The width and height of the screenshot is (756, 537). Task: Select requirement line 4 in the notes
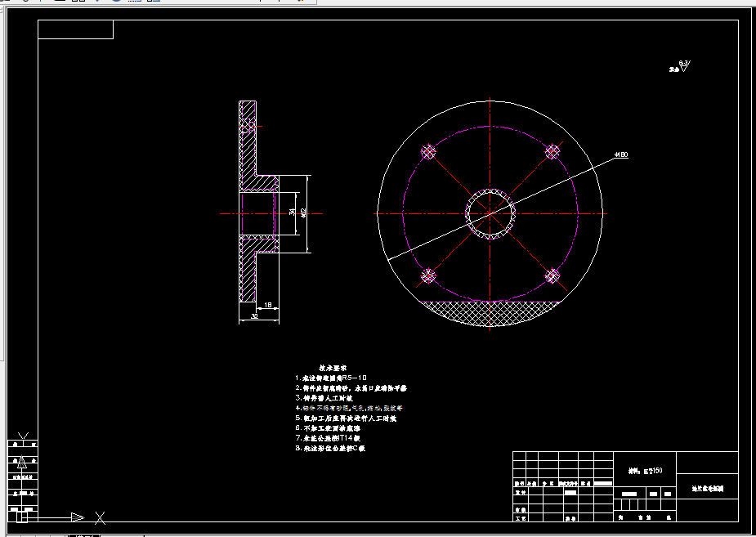click(x=349, y=408)
